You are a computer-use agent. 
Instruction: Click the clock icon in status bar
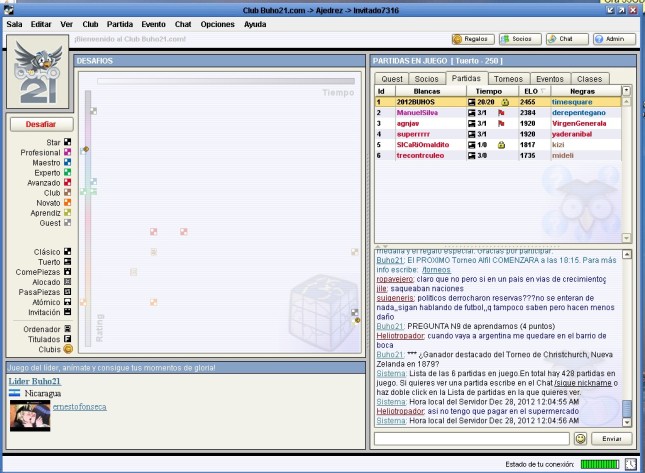(630, 464)
